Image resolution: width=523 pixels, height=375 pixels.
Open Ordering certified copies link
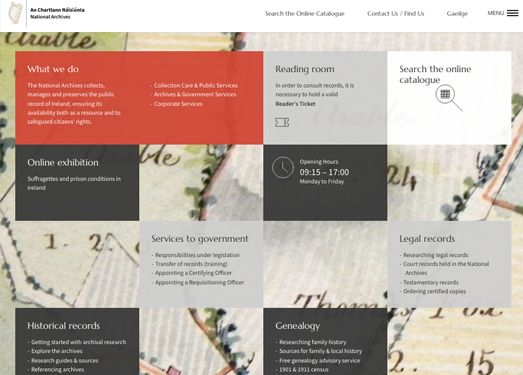coord(435,291)
